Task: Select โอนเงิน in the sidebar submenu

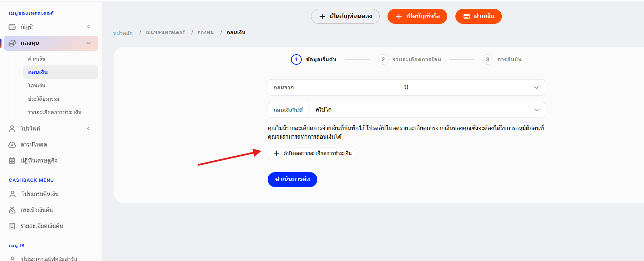Action: [37, 86]
